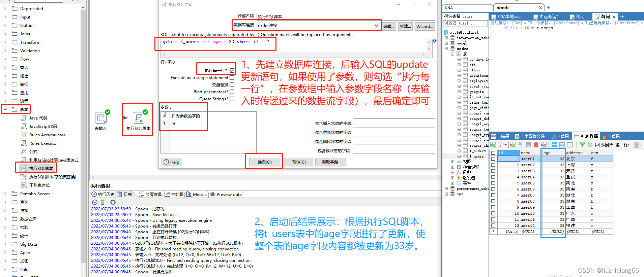The width and height of the screenshot is (644, 277).
Task: Collapse the 脚本 folder
Action: point(5,109)
